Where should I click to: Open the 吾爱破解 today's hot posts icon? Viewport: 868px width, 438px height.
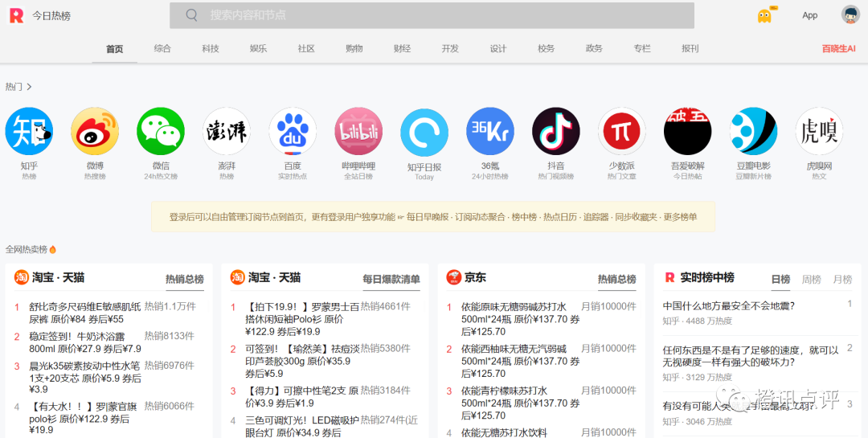click(x=687, y=131)
